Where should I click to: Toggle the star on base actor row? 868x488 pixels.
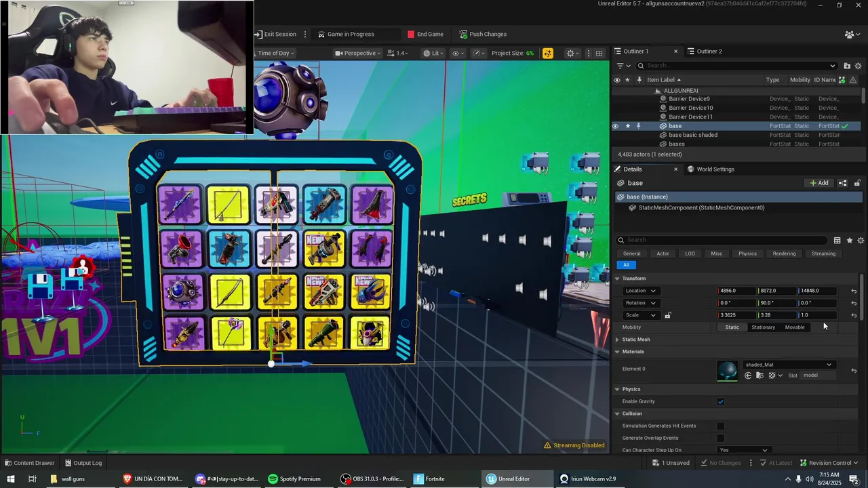pyautogui.click(x=628, y=126)
